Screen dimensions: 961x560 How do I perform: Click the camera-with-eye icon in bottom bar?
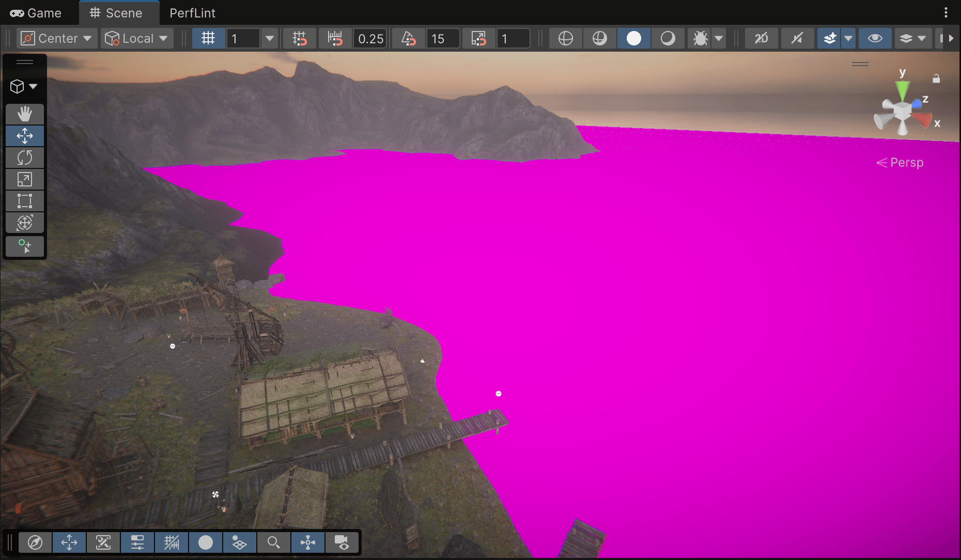pyautogui.click(x=342, y=542)
